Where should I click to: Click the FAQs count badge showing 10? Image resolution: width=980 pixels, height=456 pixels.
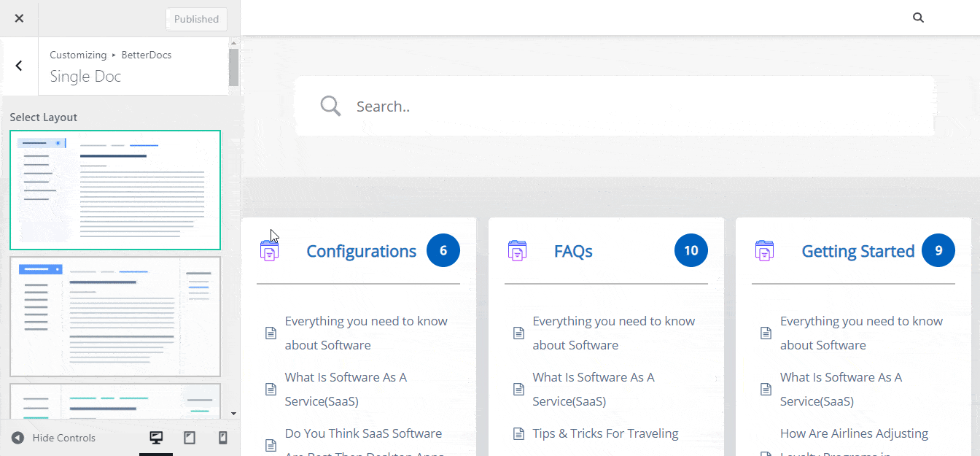coord(691,251)
